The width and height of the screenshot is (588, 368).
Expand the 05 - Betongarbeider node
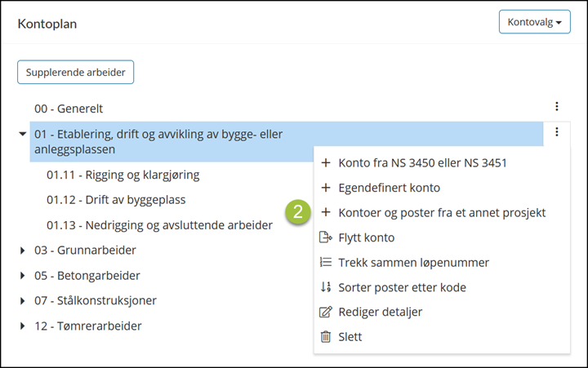pyautogui.click(x=23, y=276)
